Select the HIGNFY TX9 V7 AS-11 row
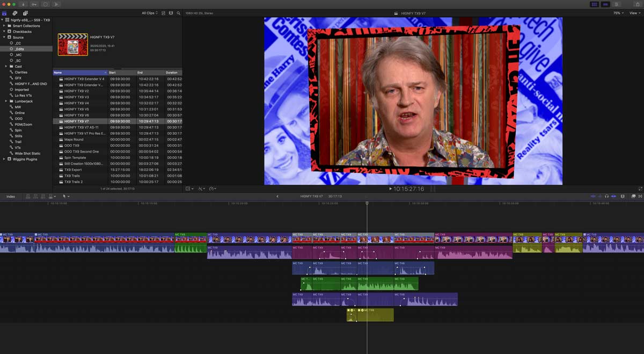This screenshot has width=644, height=354. click(x=118, y=127)
